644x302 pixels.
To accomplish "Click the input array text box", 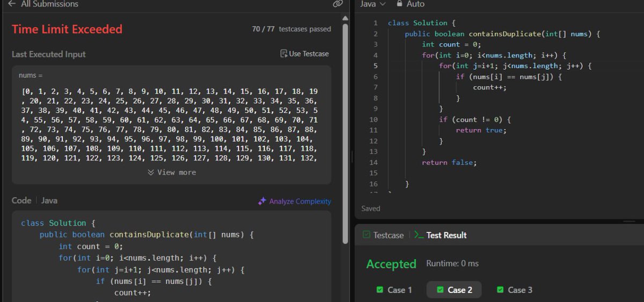I will 171,125.
